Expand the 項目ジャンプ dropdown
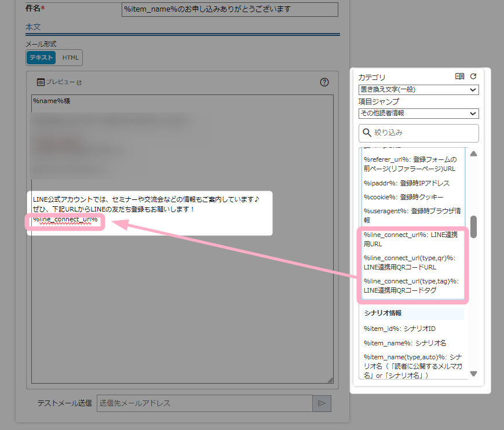The width and height of the screenshot is (504, 430). 418,114
